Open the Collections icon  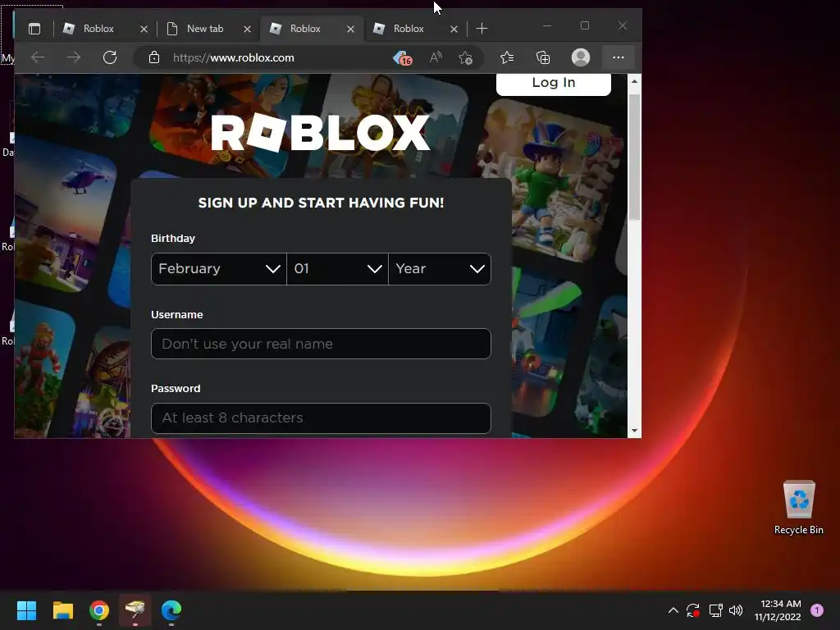click(x=543, y=57)
